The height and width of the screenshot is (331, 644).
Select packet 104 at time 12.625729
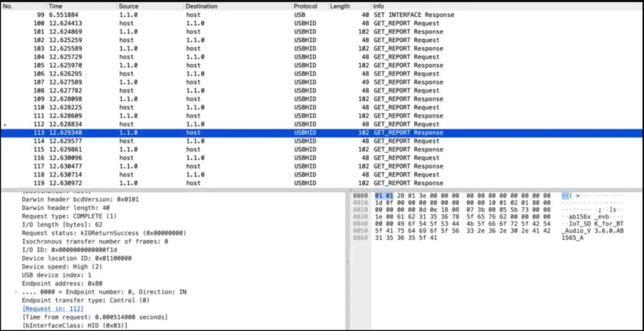pyautogui.click(x=321, y=57)
